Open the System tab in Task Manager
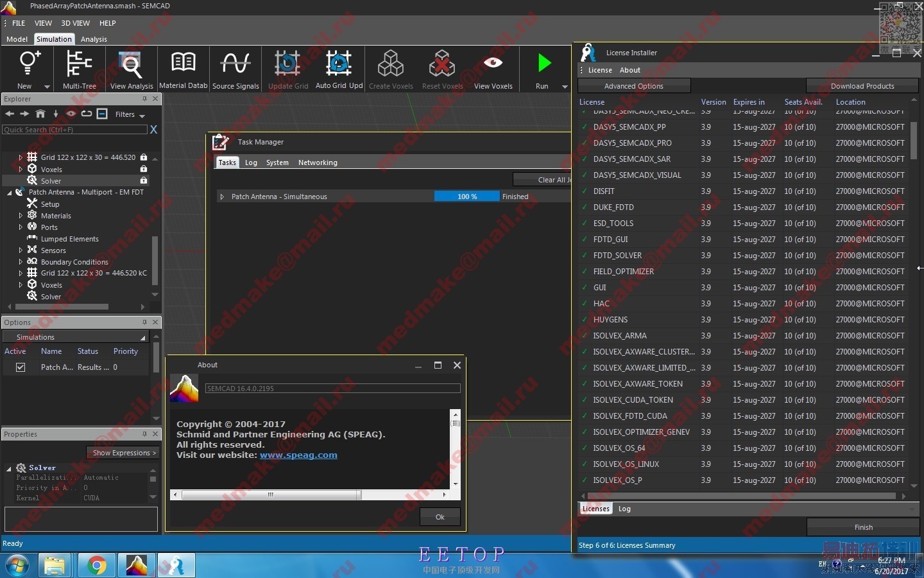The height and width of the screenshot is (578, 924). (277, 162)
